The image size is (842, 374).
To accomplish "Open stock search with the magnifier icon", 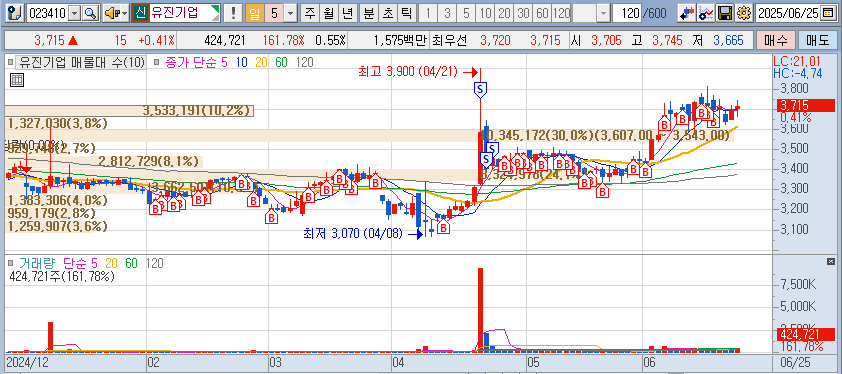I will (90, 13).
